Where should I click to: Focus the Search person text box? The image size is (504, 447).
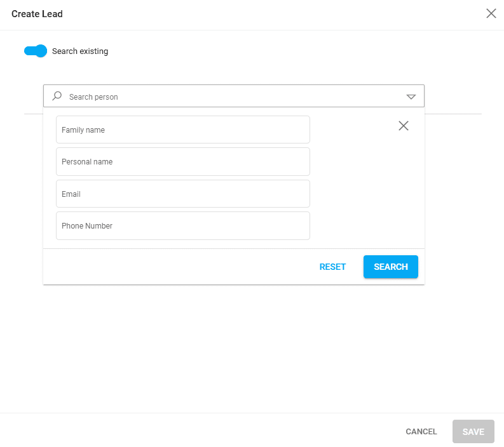[x=229, y=97]
